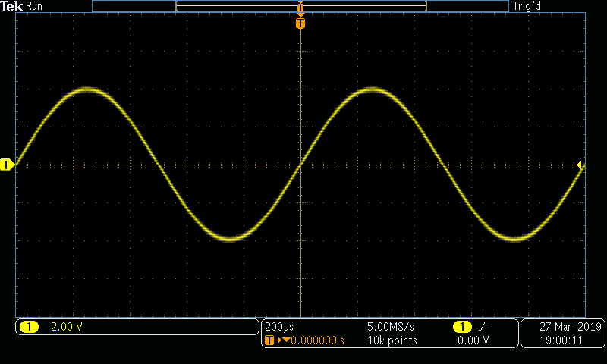Click the channel 1 badge beside 2.00 V
Image resolution: width=607 pixels, height=364 pixels.
pos(29,327)
